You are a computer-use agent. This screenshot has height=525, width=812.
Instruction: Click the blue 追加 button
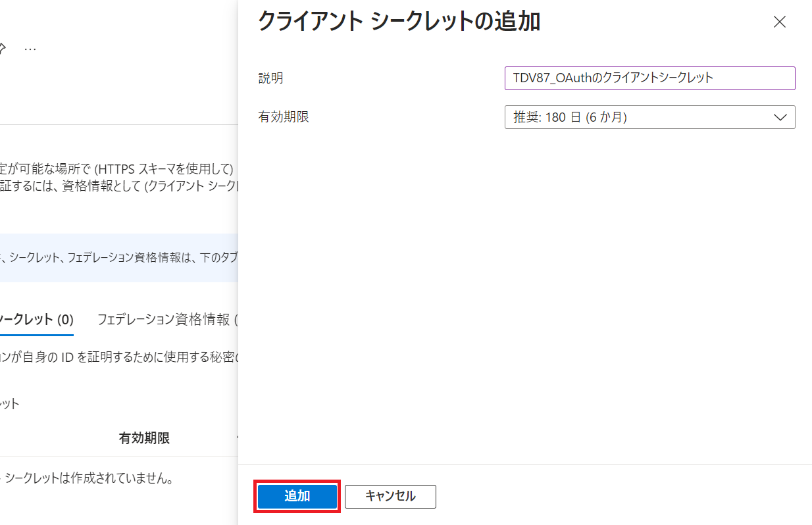click(297, 496)
